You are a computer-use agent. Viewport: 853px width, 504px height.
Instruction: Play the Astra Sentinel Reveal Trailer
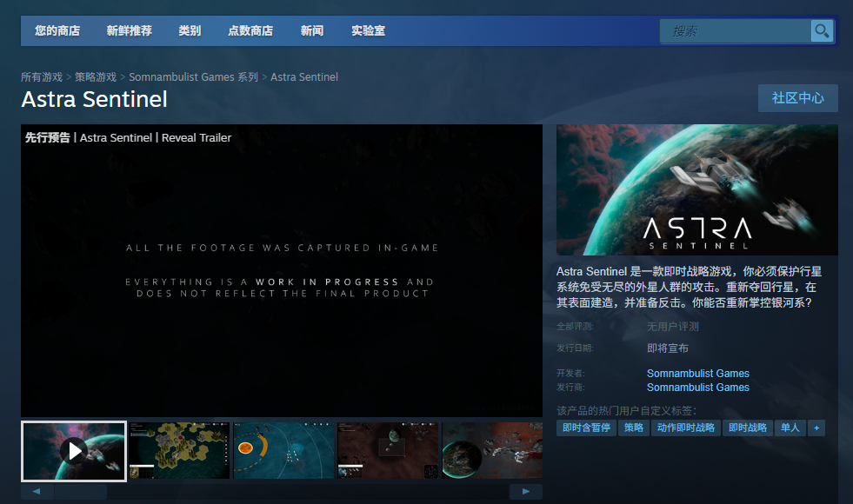[x=282, y=272]
